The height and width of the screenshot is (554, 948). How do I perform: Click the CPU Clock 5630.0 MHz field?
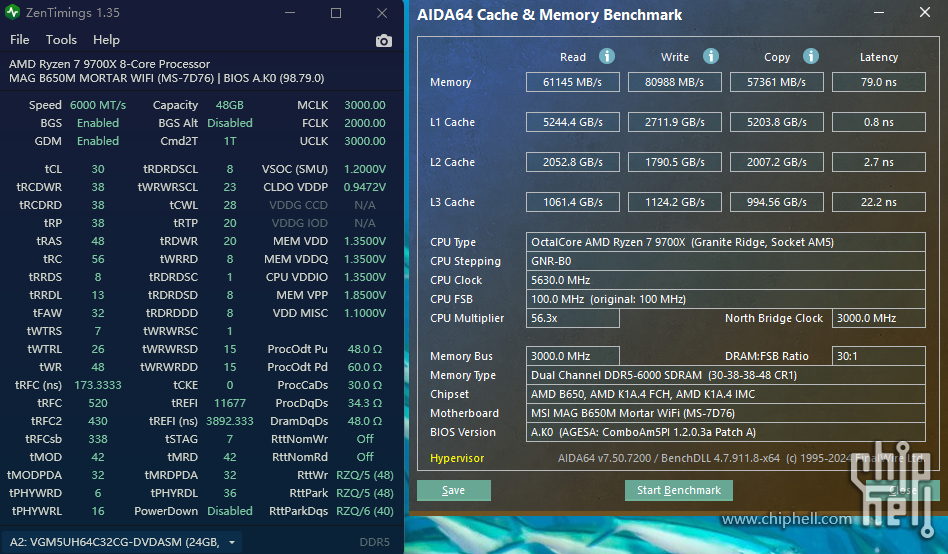coord(726,280)
